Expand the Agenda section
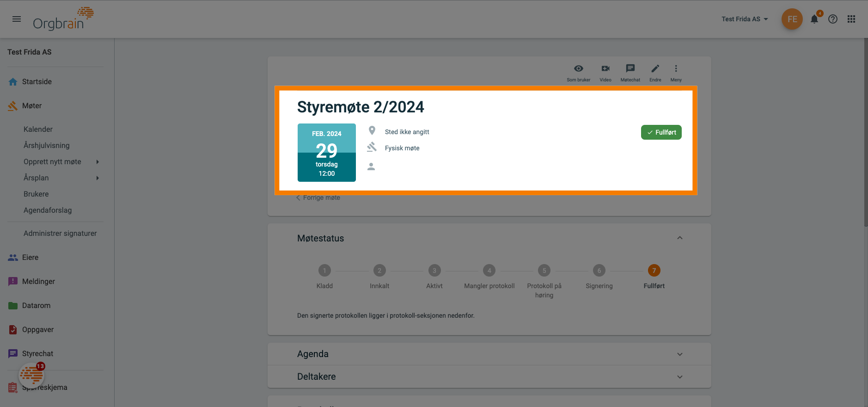 (680, 354)
